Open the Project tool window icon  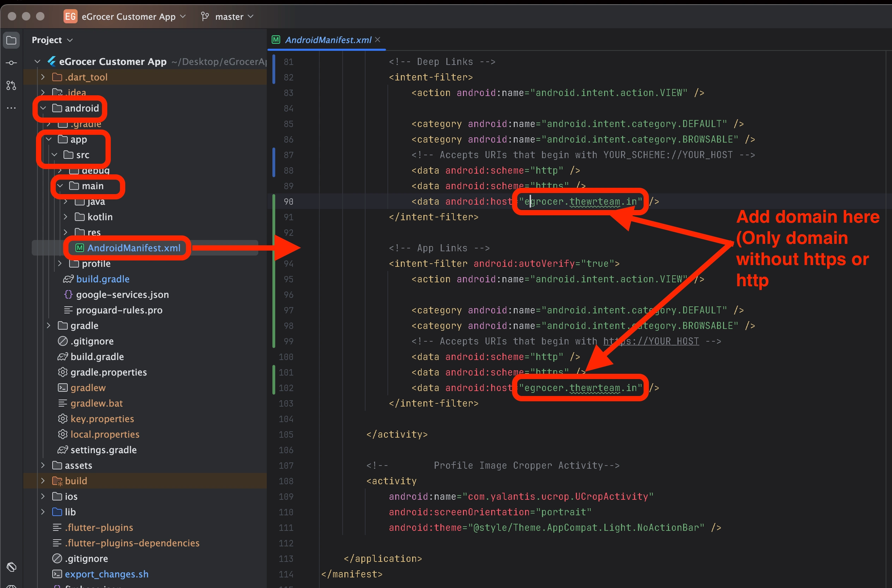point(11,40)
